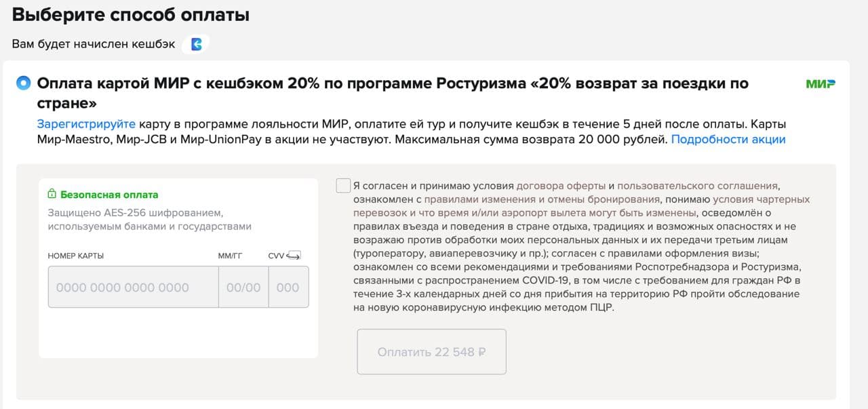Screen dimensions: 868x409
Task: Open the договора оферты link
Action: click(561, 186)
